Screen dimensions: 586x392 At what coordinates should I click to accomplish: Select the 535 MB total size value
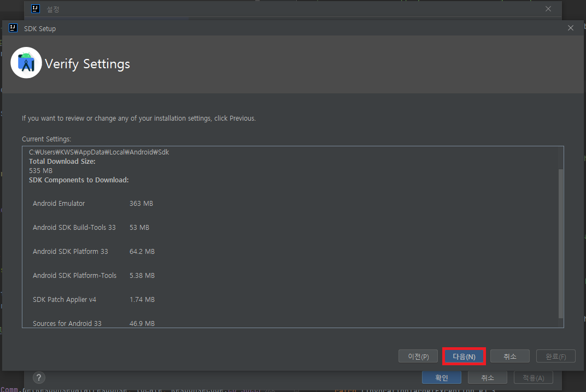tap(41, 171)
